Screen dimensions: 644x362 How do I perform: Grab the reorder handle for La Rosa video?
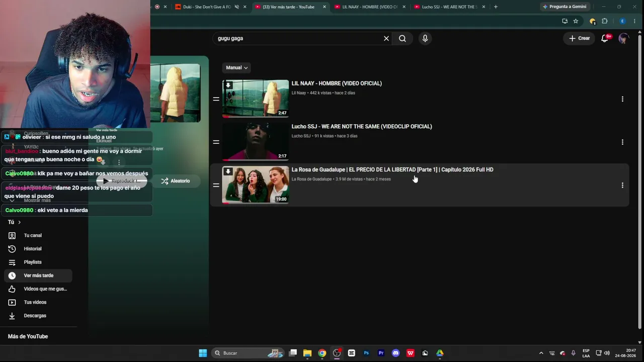[216, 186]
